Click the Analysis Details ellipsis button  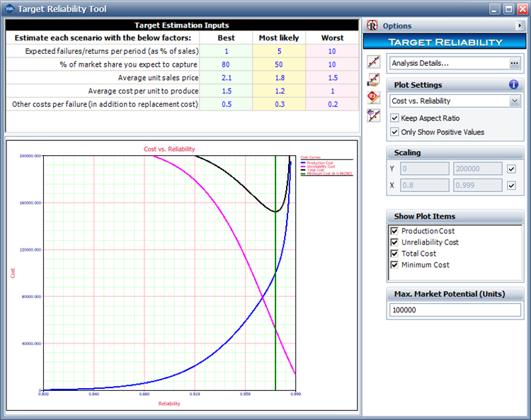click(x=515, y=63)
